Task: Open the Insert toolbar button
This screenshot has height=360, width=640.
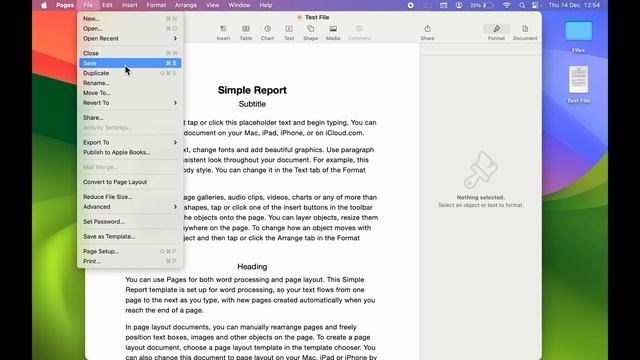Action: point(223,33)
